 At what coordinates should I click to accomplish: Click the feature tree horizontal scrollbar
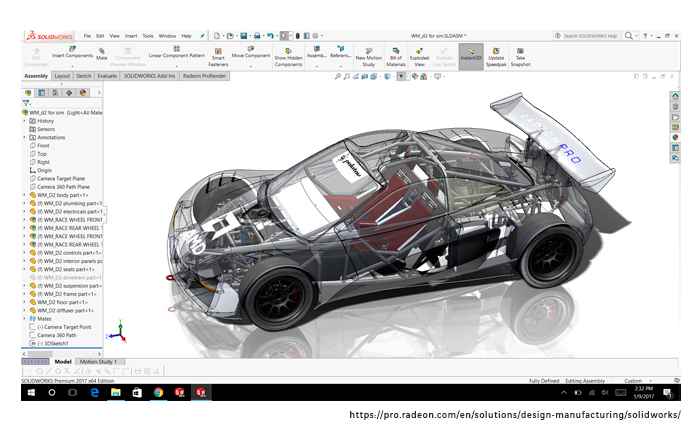62,354
